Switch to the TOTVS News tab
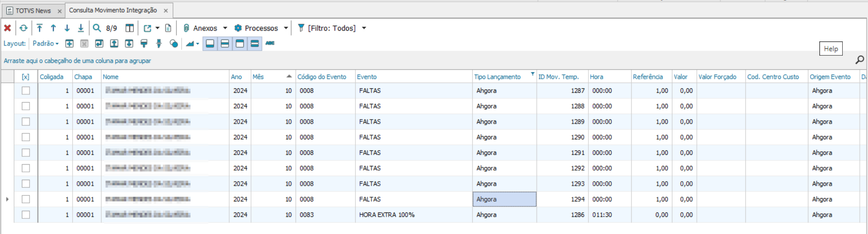 (x=33, y=11)
